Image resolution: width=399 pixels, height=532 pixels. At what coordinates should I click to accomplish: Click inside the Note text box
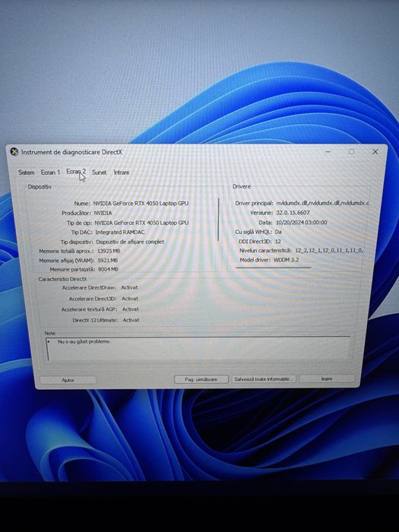point(198,348)
